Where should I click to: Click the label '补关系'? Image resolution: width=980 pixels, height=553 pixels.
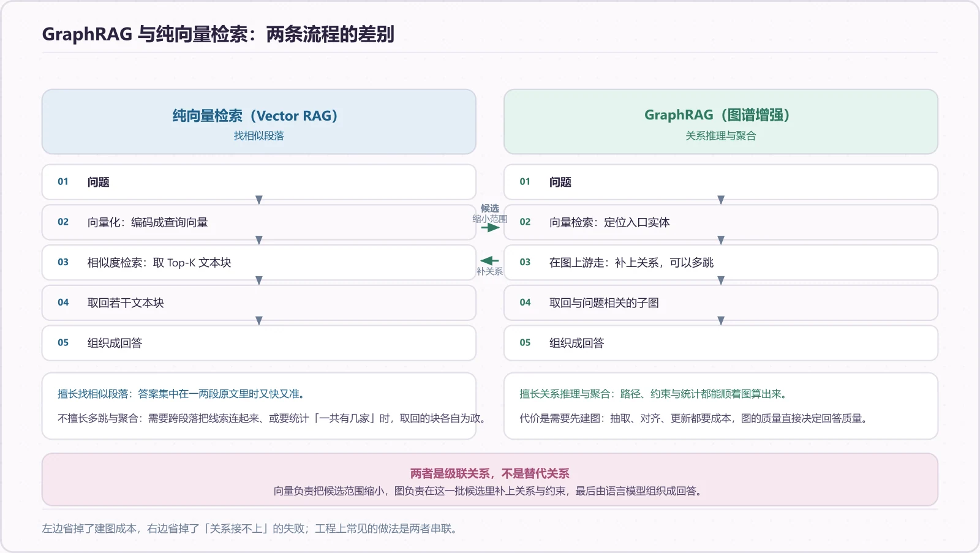[490, 271]
